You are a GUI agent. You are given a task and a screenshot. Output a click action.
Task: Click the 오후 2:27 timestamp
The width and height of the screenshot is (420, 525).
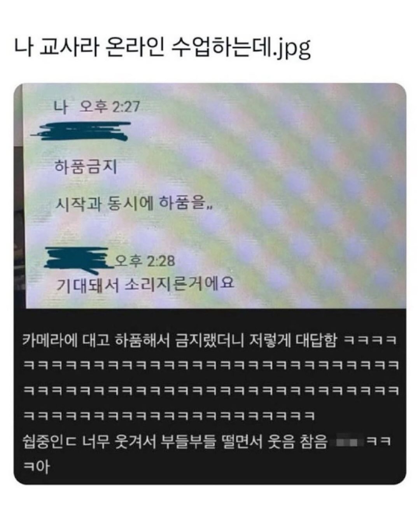tap(109, 106)
